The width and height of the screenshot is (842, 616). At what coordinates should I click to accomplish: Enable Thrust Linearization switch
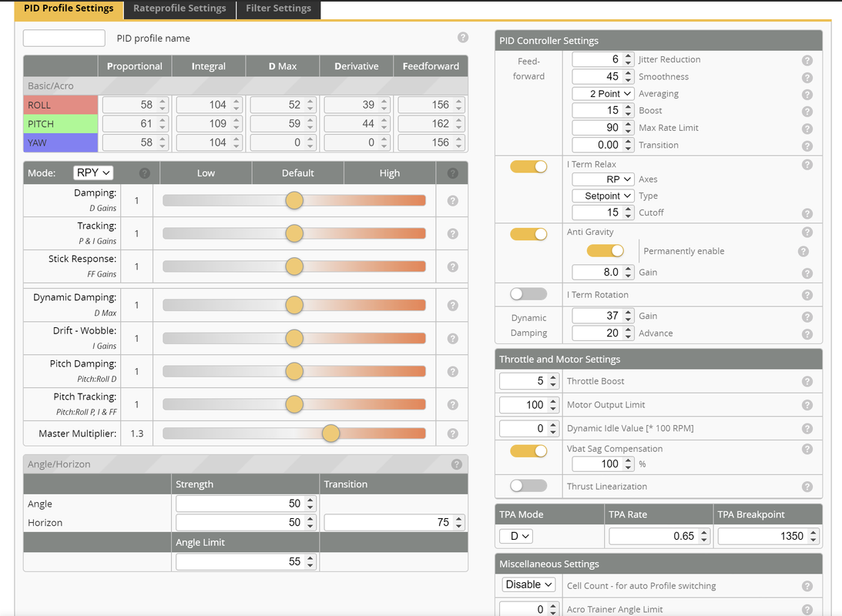coord(528,485)
